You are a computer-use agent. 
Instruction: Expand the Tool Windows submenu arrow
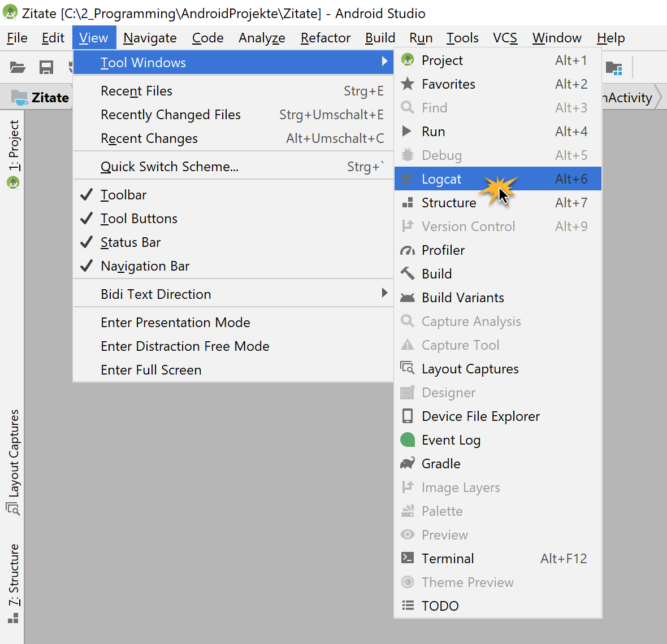384,61
